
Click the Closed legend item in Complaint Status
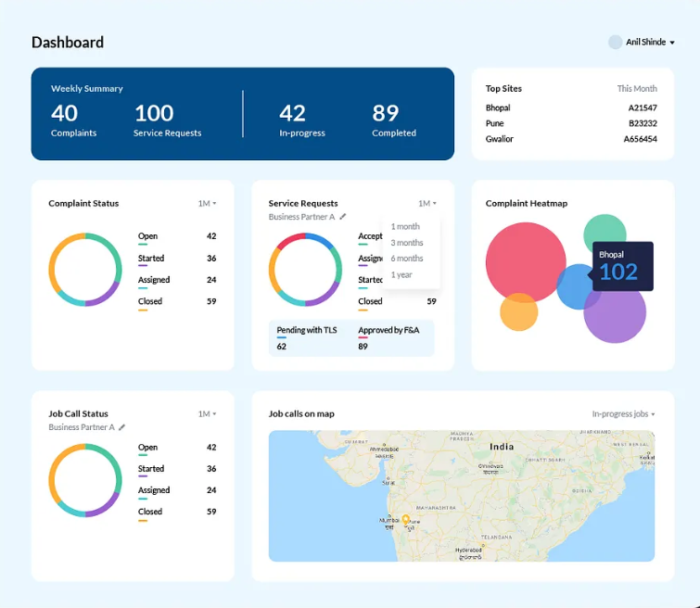(150, 302)
